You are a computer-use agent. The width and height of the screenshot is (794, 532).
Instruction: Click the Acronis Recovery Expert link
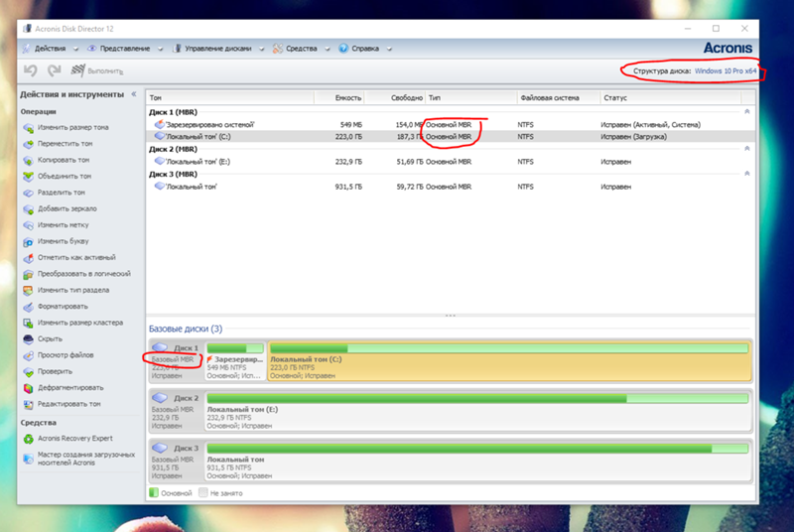75,439
